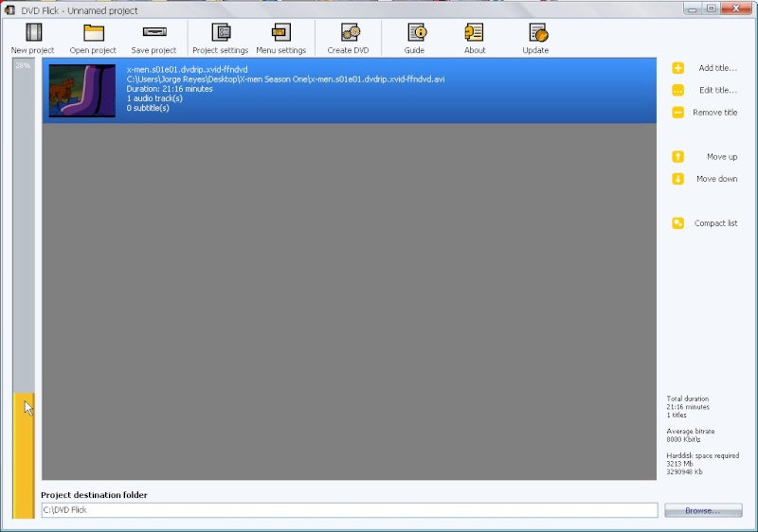Select the x-men episode video thumbnail

pyautogui.click(x=82, y=91)
